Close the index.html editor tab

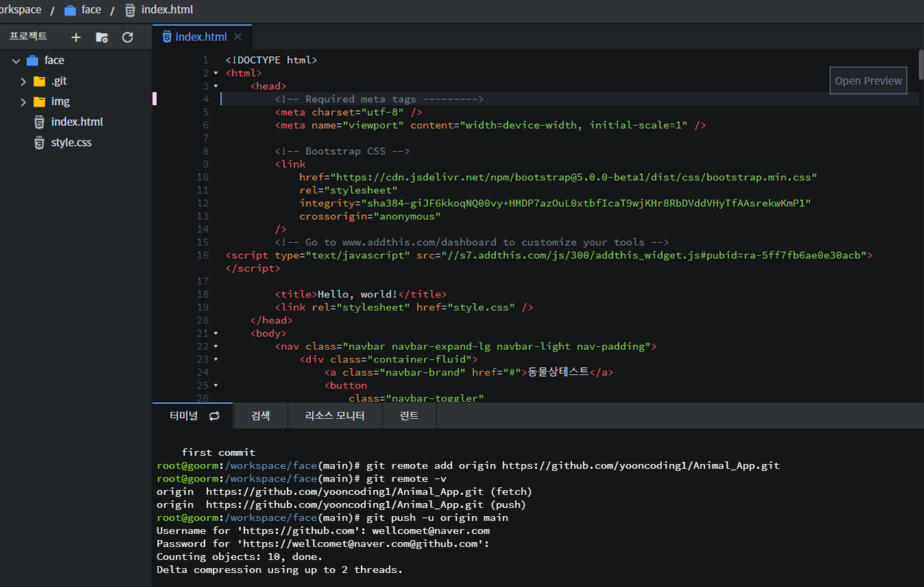(x=238, y=37)
